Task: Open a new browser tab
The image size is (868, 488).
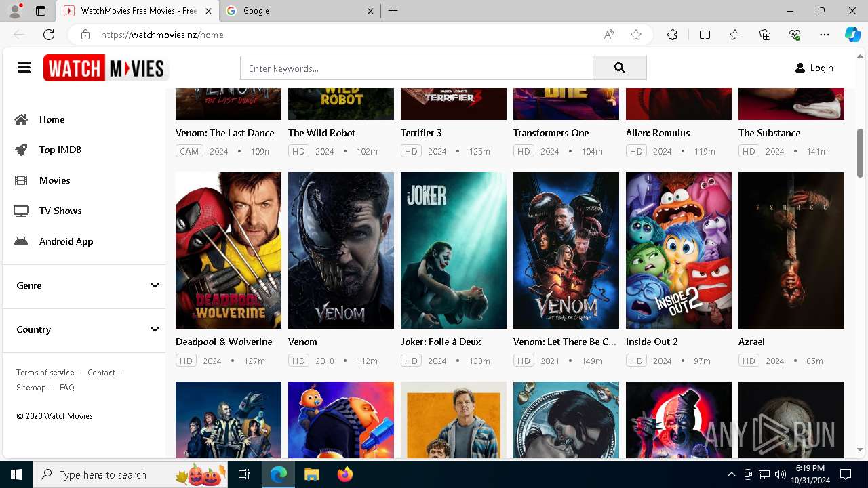Action: [x=393, y=11]
